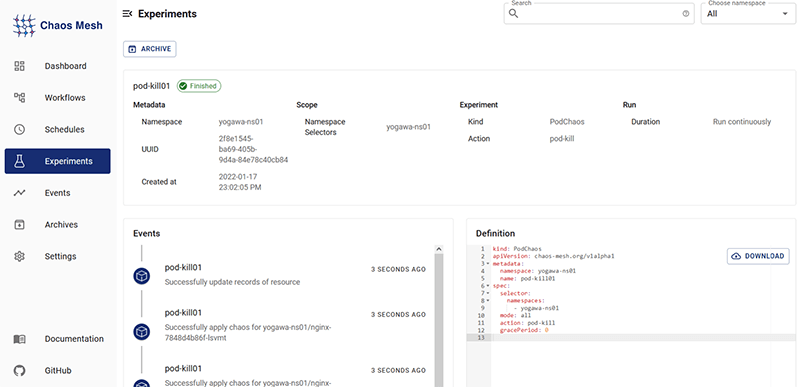Click the Action value pod-kill
The width and height of the screenshot is (800, 387).
tap(562, 139)
